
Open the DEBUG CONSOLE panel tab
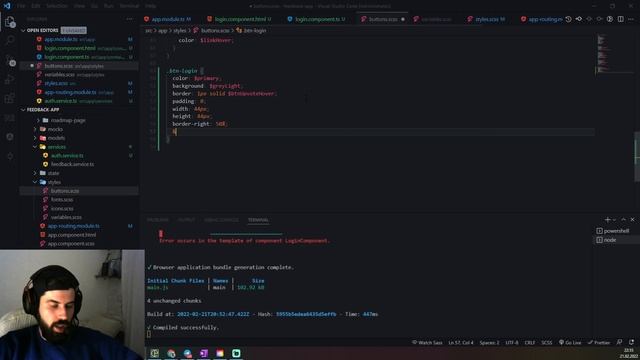click(221, 220)
